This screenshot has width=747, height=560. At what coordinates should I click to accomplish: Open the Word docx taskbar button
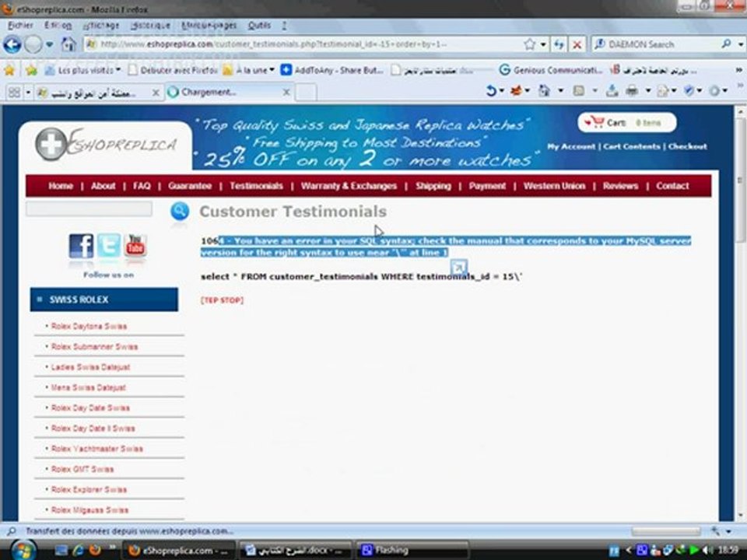click(x=295, y=551)
